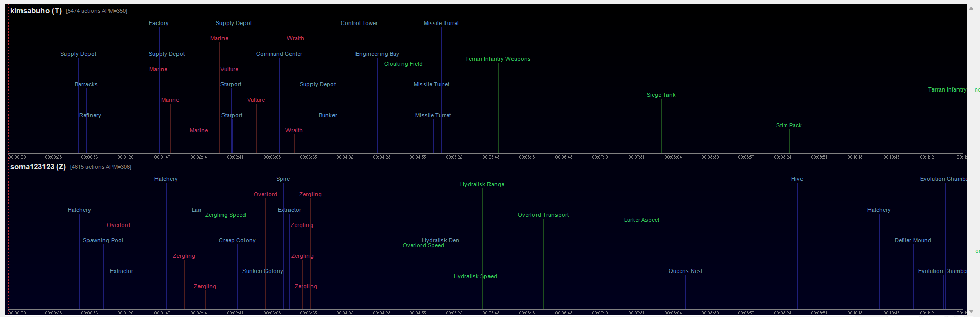Screen dimensions: 980x317
Task: Click the Hydralisk Speed upgrade label
Action: click(475, 276)
